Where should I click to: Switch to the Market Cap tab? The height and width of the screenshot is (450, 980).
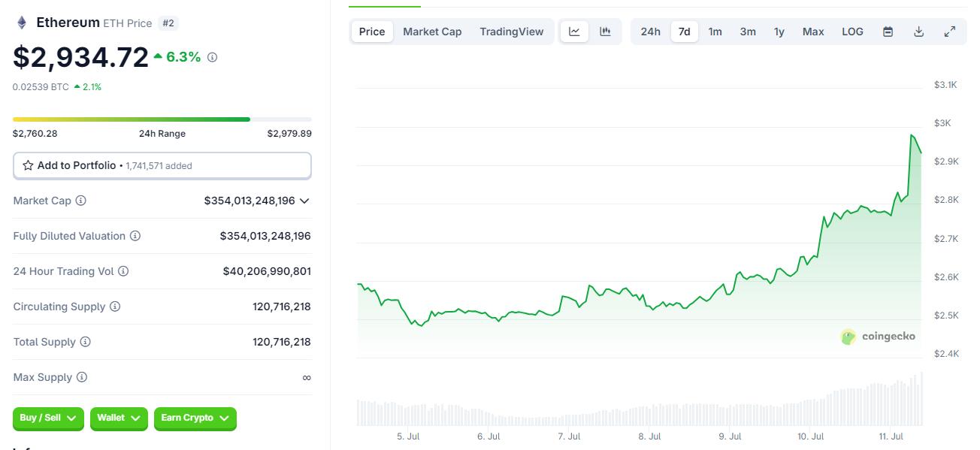(x=432, y=32)
